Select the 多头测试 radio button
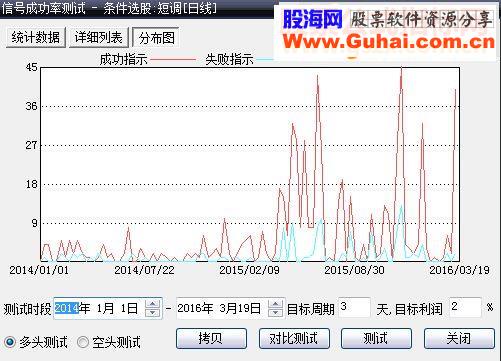 pyautogui.click(x=10, y=342)
